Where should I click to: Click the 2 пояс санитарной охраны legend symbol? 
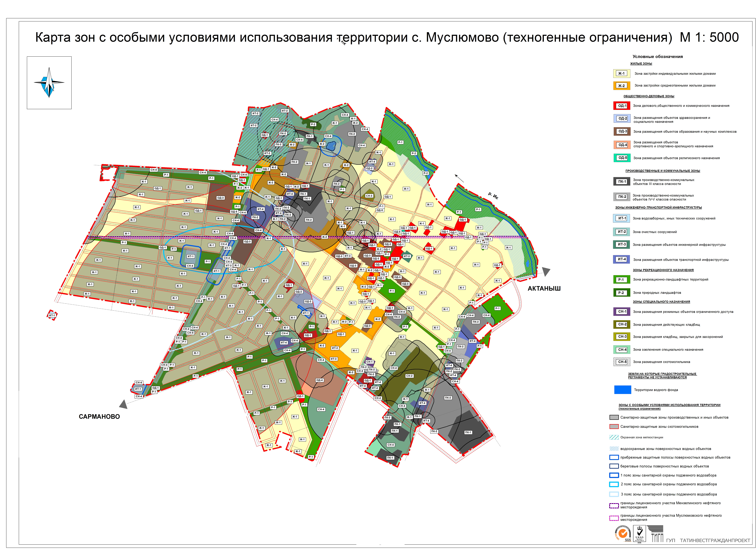tap(614, 484)
